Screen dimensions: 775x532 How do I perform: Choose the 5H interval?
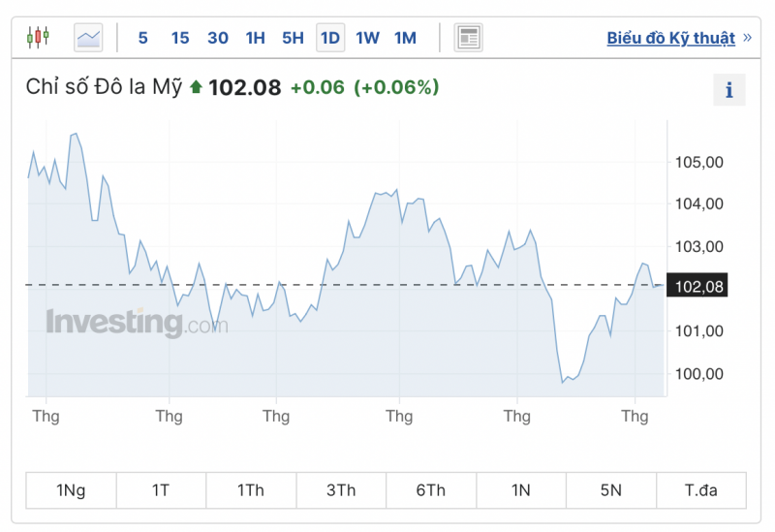293,38
